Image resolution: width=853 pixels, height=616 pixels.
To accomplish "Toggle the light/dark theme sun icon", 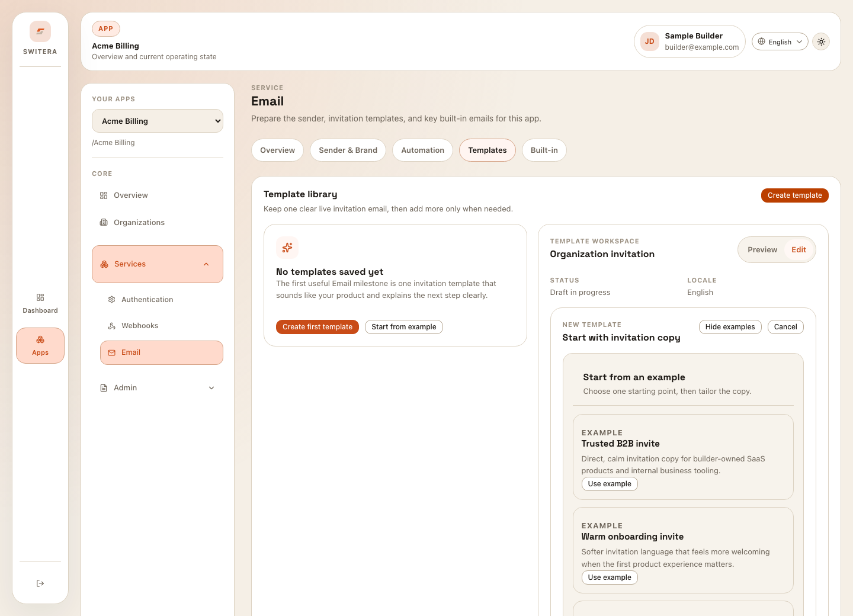I will point(821,41).
